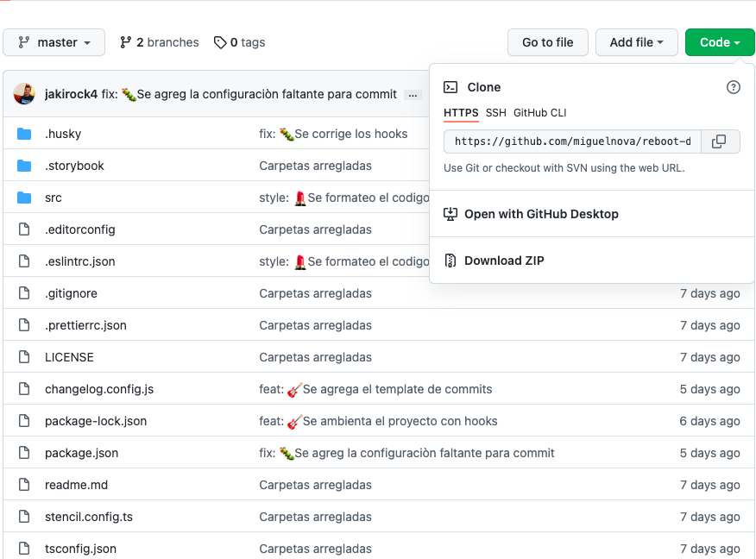Click the tags label icon
The image size is (756, 559).
point(220,42)
